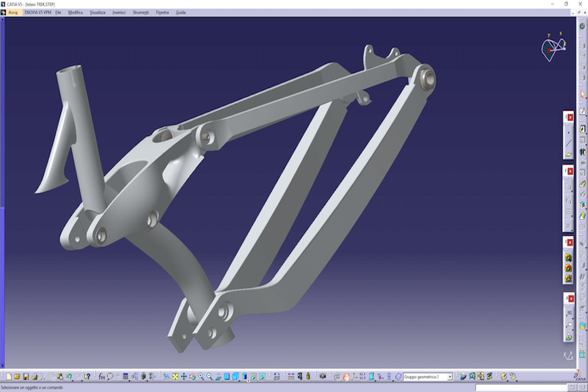Viewport: 588px width, 392px height.
Task: Click the Sketcher icon on the right toolbar
Action: [x=582, y=111]
